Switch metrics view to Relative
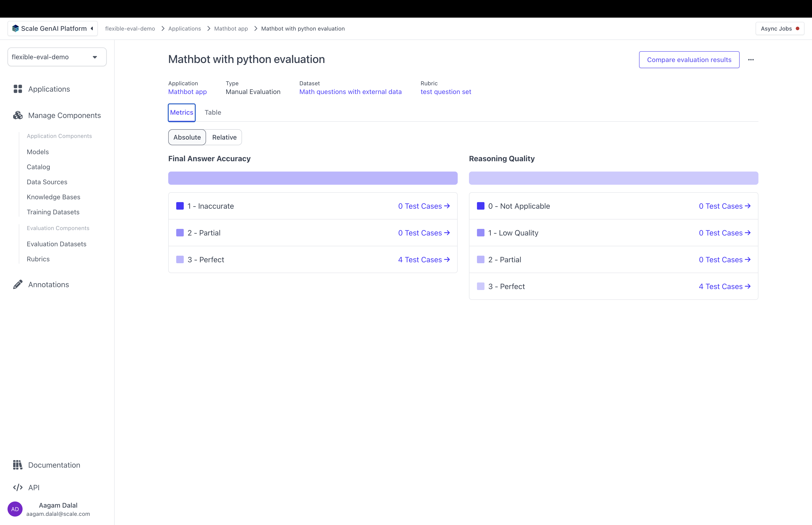This screenshot has height=525, width=812. pyautogui.click(x=224, y=137)
